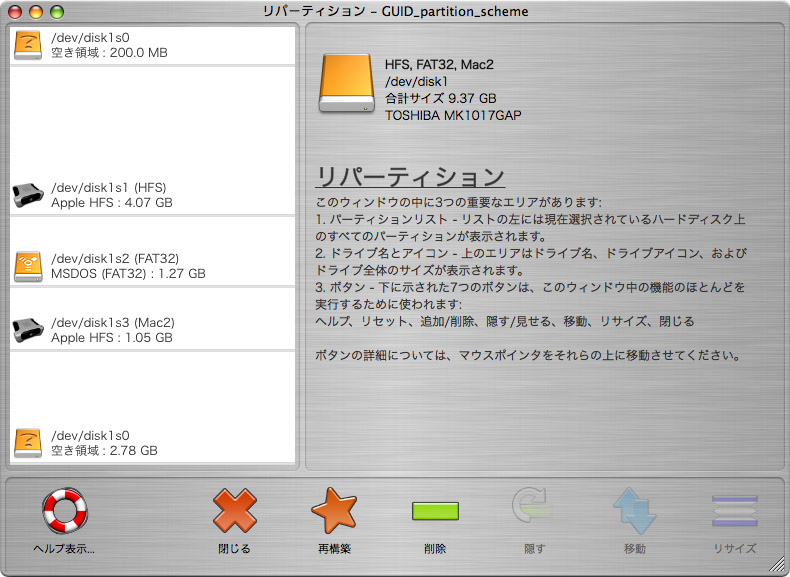Select the orange drive icon of 200.0 MB free space
Viewport: 790px width, 577px height.
(28, 45)
